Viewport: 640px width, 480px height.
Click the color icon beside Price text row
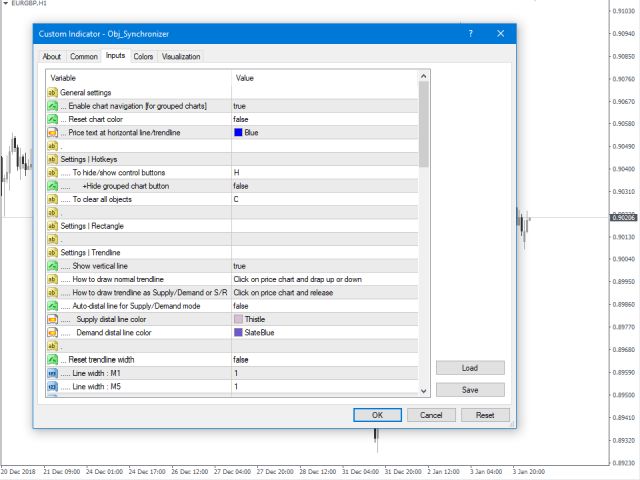pos(52,133)
